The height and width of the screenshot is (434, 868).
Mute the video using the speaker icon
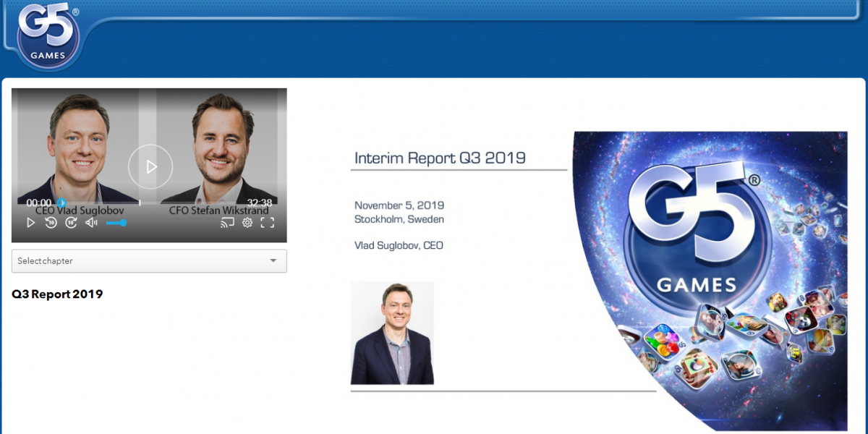click(91, 223)
